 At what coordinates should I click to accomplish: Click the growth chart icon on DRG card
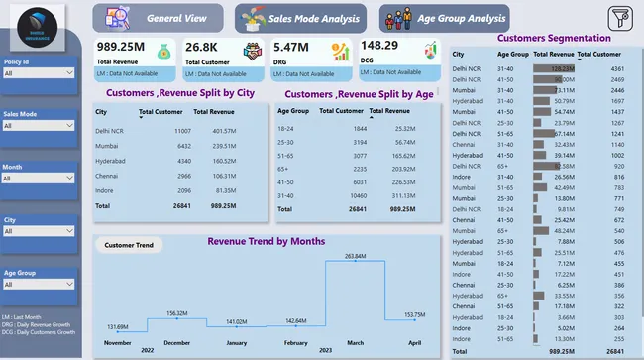pos(341,53)
